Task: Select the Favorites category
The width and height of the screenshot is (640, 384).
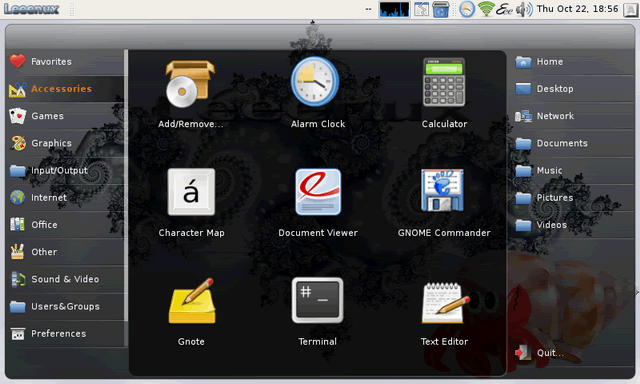Action: click(x=65, y=62)
